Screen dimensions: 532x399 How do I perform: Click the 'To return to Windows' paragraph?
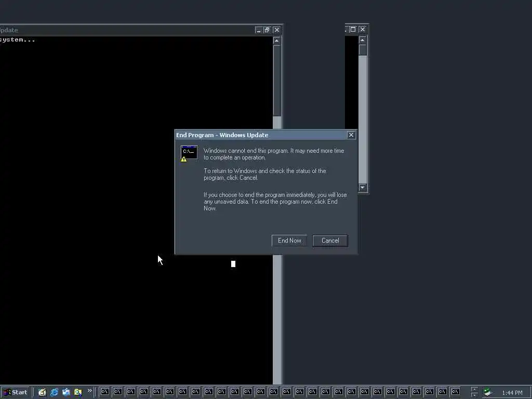pyautogui.click(x=264, y=175)
